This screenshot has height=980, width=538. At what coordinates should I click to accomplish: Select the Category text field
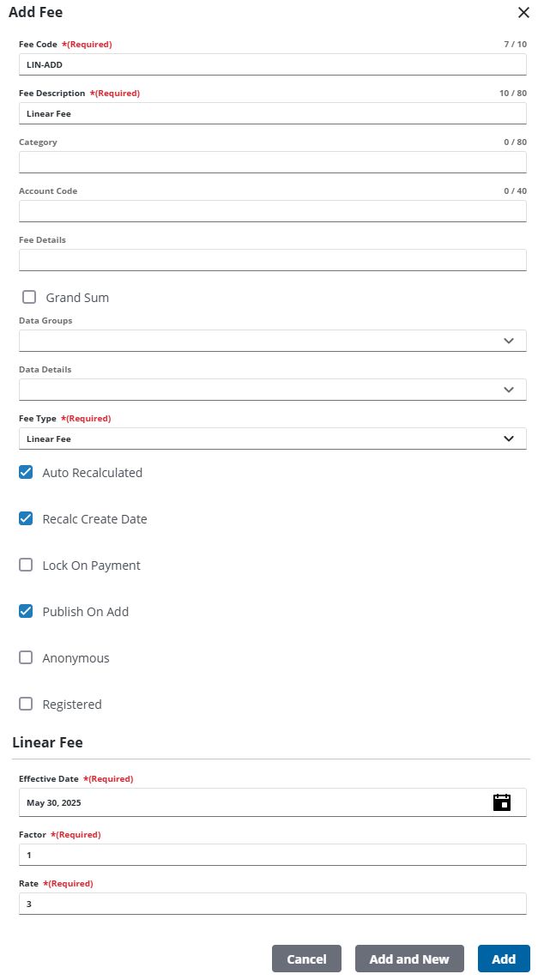click(272, 162)
